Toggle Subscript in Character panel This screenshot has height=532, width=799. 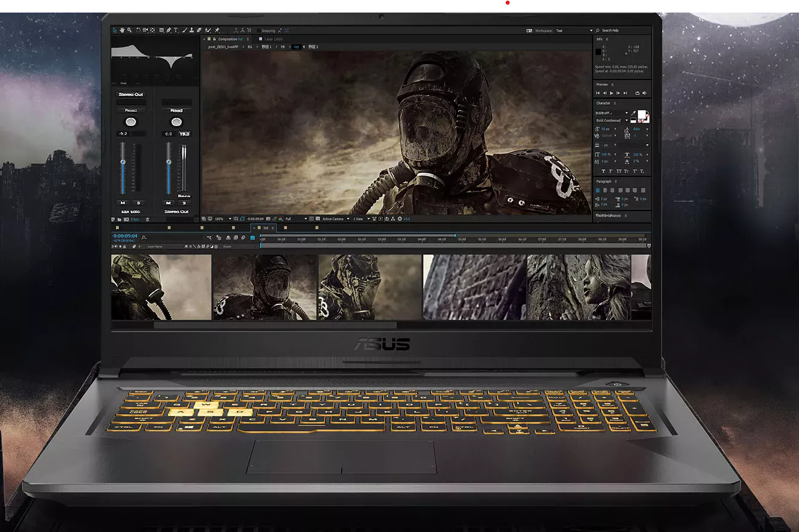pos(642,171)
